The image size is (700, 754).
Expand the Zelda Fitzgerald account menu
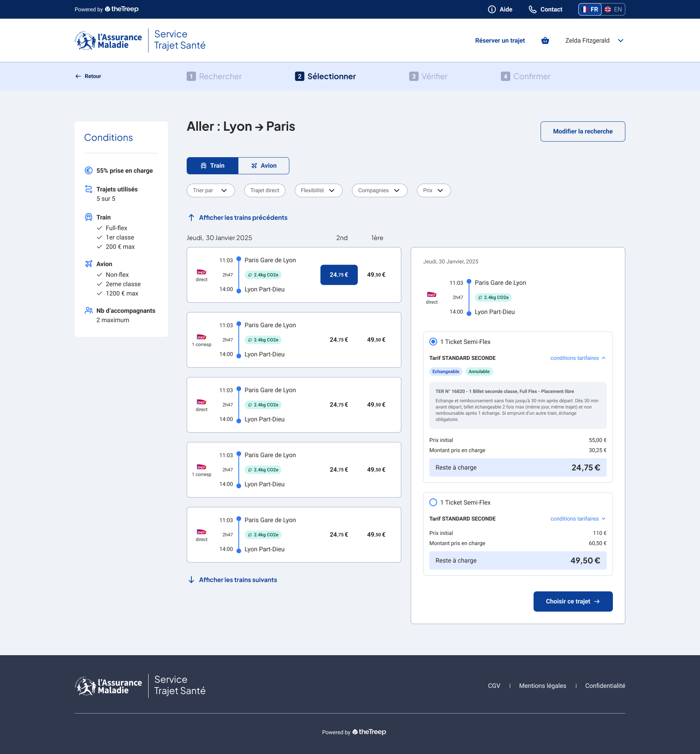594,40
